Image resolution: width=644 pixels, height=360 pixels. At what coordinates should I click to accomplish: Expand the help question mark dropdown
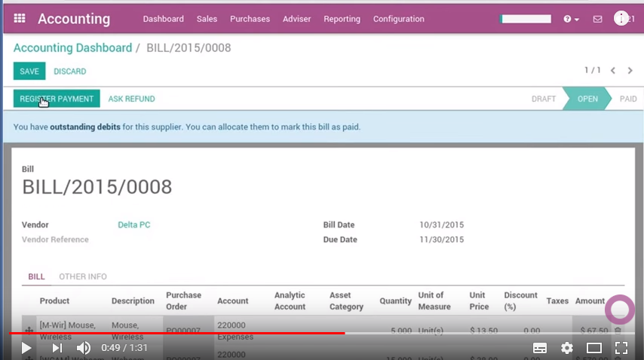(x=571, y=20)
